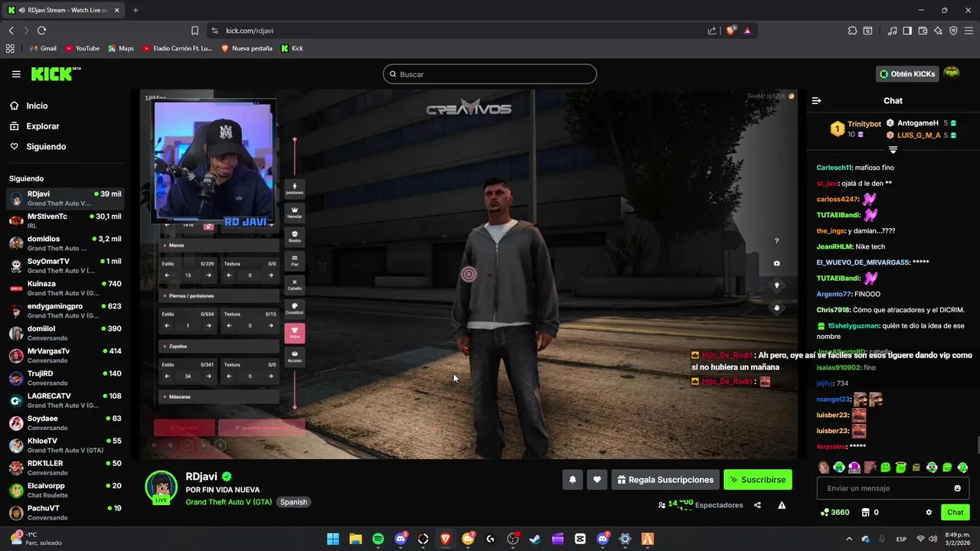Viewport: 980px width, 551px height.
Task: Click RDjavi streamer avatar with LIVE badge
Action: pos(162,487)
